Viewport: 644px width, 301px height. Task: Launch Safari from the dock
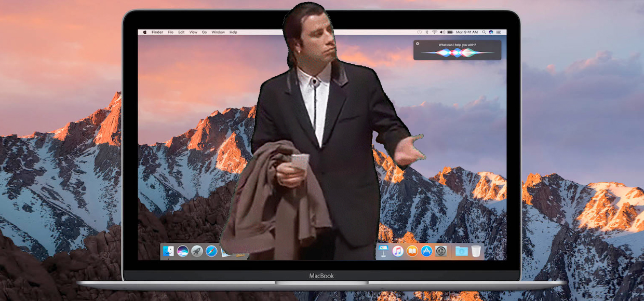tap(211, 251)
